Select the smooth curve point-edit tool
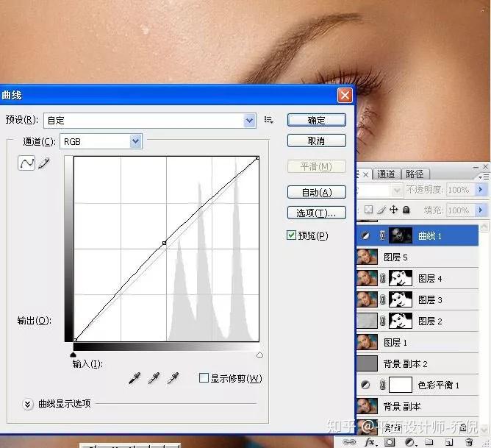Image resolution: width=491 pixels, height=448 pixels. (x=26, y=163)
